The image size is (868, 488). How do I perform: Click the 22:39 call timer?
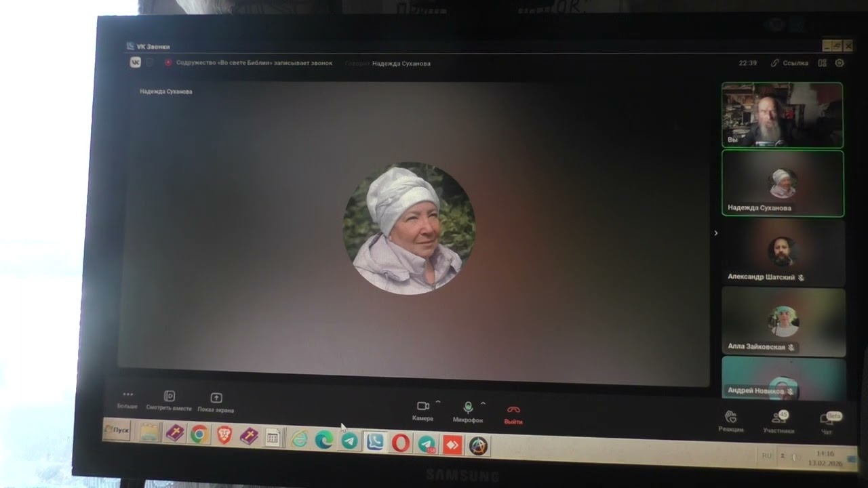[x=747, y=63]
